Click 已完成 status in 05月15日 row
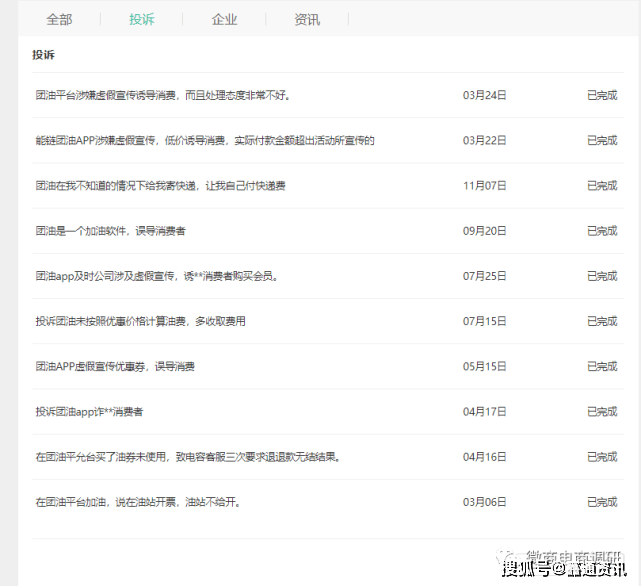The height and width of the screenshot is (586, 641). click(602, 367)
